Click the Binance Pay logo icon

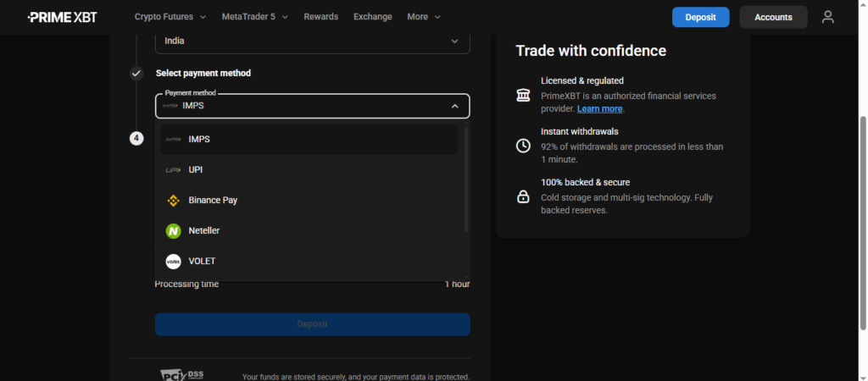[x=173, y=201]
